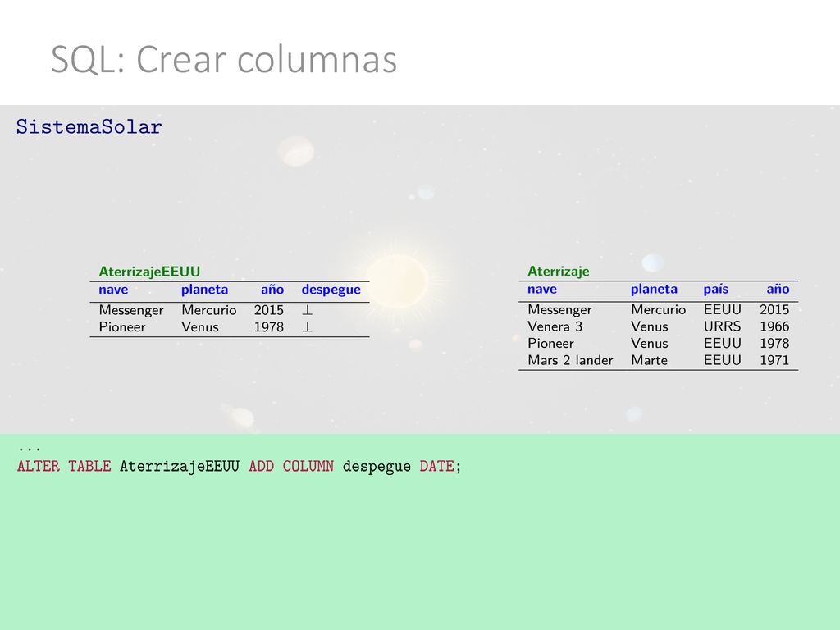Select the "Venera 3" cell
Image resolution: width=840 pixels, height=630 pixels.
(x=555, y=326)
